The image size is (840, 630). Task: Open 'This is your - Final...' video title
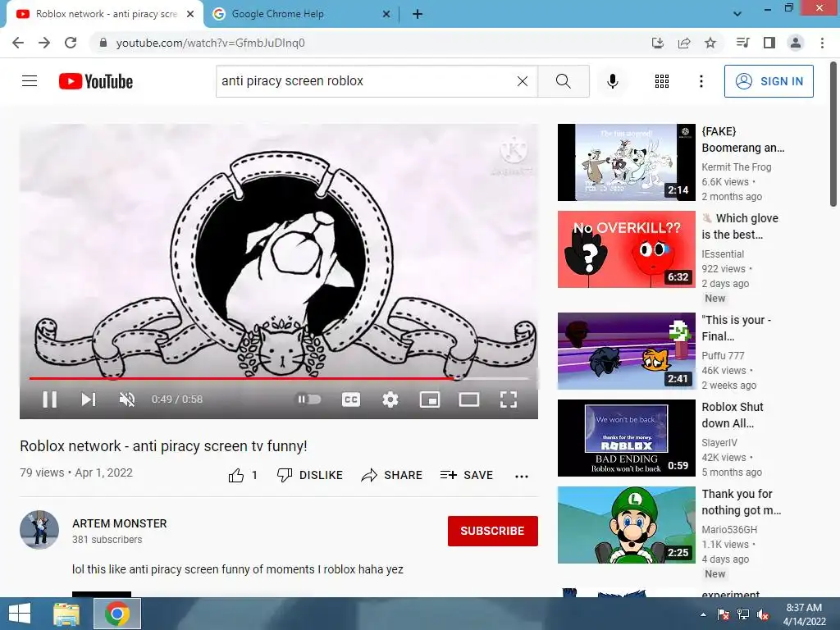[x=737, y=328]
